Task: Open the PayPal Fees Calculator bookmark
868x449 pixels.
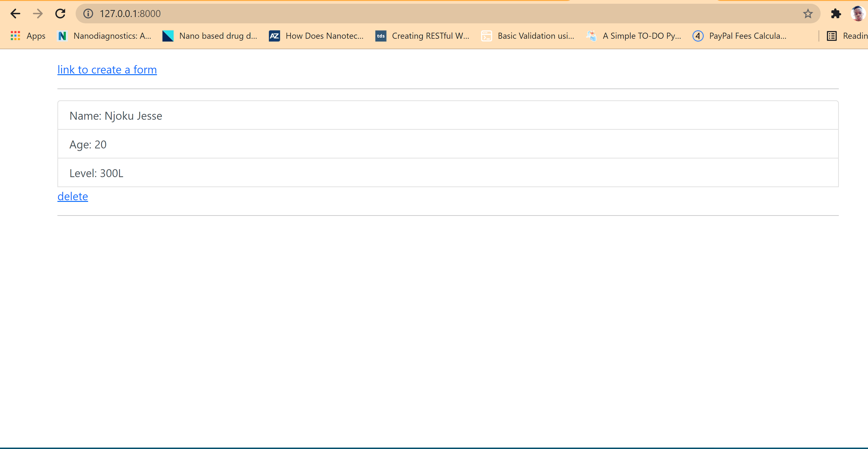Action: [740, 36]
